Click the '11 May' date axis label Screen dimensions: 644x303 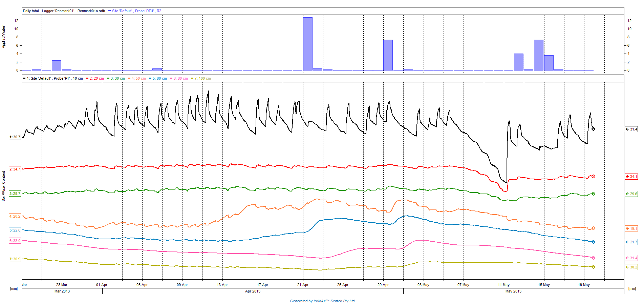click(503, 285)
